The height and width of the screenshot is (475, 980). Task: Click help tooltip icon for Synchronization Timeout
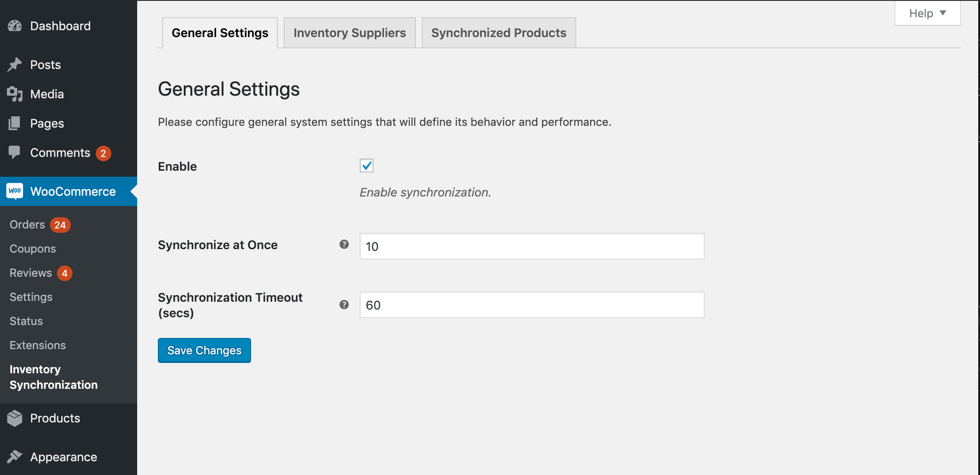344,305
